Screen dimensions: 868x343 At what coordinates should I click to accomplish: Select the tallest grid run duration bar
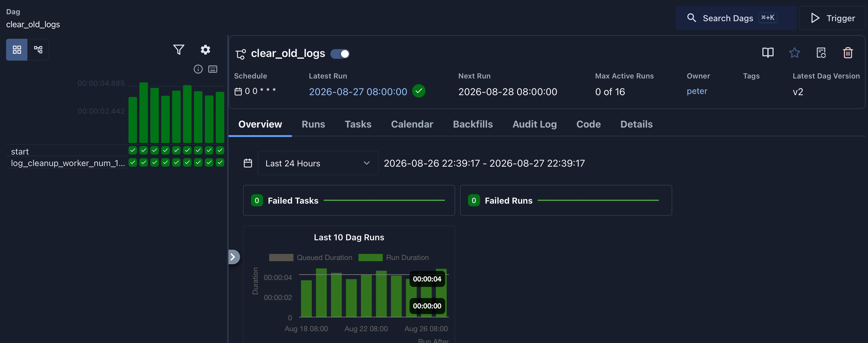[144, 112]
